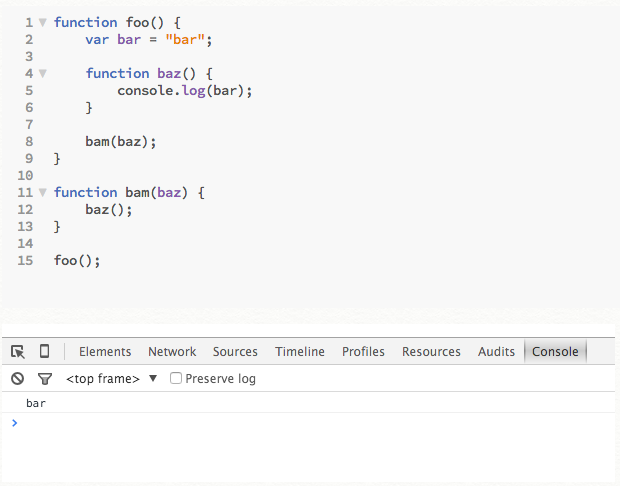Enable the Preserve log checkbox

tap(176, 378)
